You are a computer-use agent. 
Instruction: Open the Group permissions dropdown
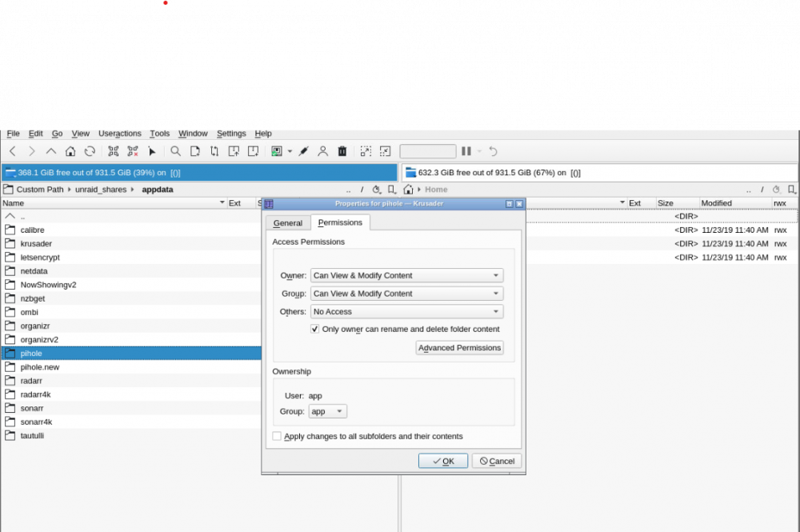406,294
